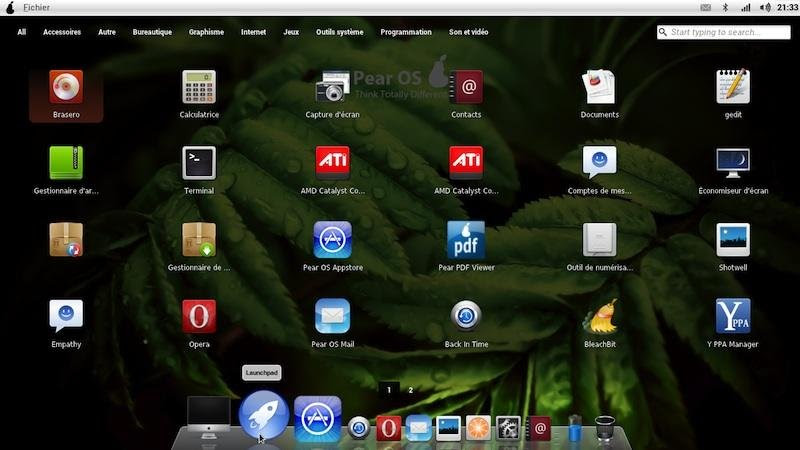Launch BleachBit cleaner
The width and height of the screenshot is (800, 450).
(x=599, y=316)
